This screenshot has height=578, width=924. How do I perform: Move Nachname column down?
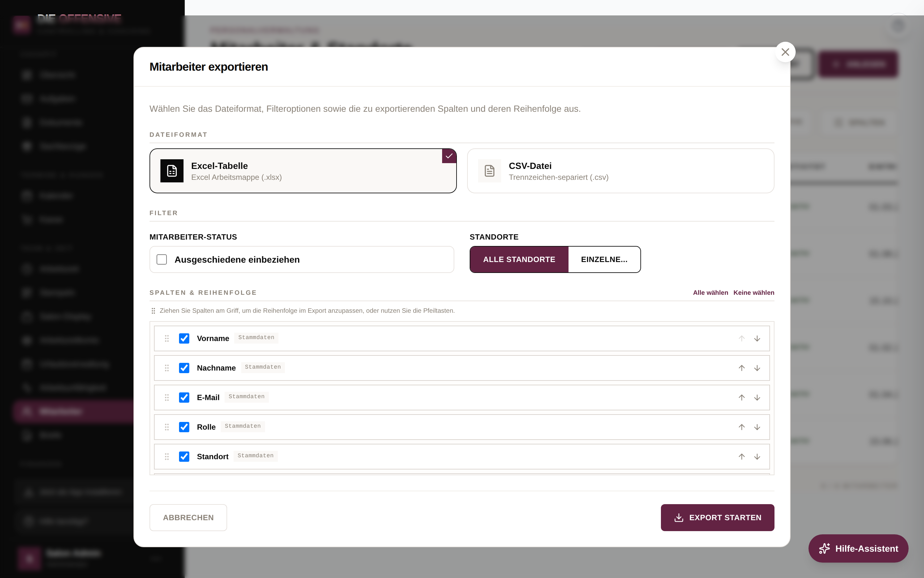[x=757, y=368]
